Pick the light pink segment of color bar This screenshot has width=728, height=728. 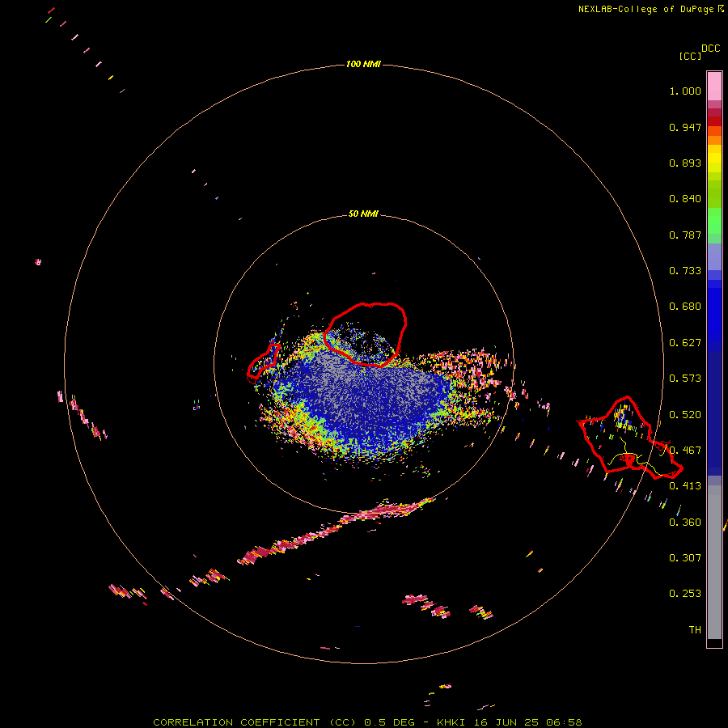click(714, 87)
